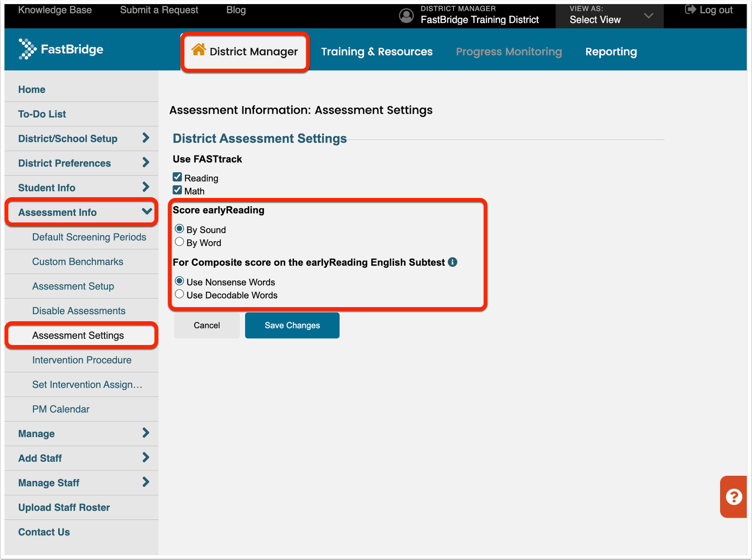
Task: Click the user profile avatar icon
Action: click(406, 16)
